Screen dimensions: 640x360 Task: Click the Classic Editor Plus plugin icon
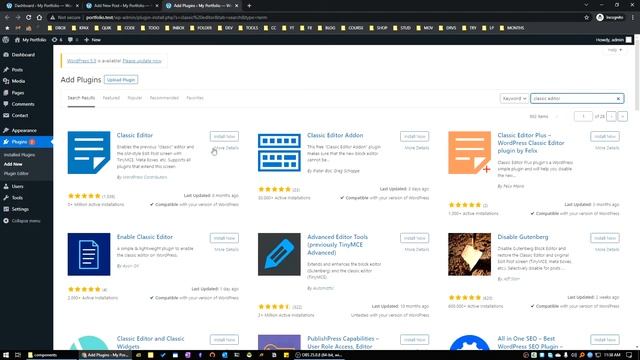coord(469,152)
